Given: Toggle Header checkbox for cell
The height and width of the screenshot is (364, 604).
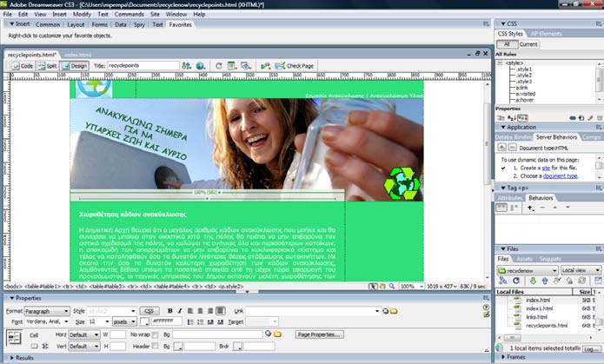Looking at the screenshot, I should pyautogui.click(x=155, y=347).
